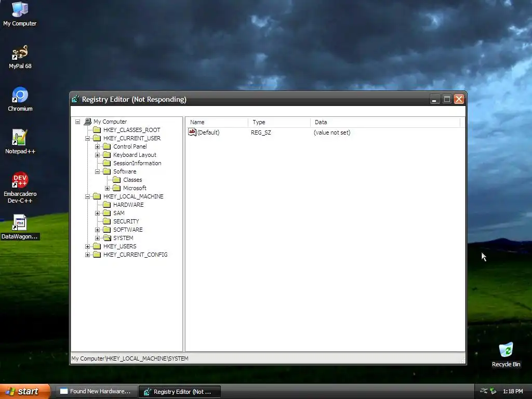
Task: Click the safely remove hardware tray icon
Action: pyautogui.click(x=493, y=391)
